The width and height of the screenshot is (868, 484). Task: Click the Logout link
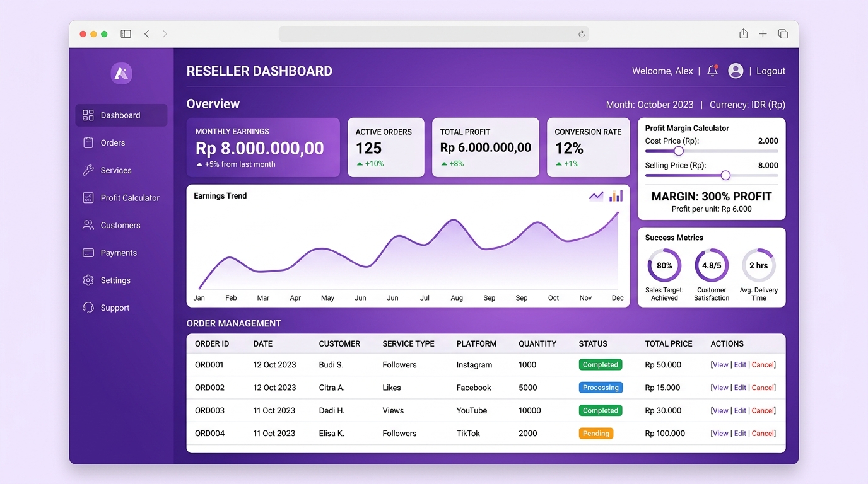(x=771, y=71)
